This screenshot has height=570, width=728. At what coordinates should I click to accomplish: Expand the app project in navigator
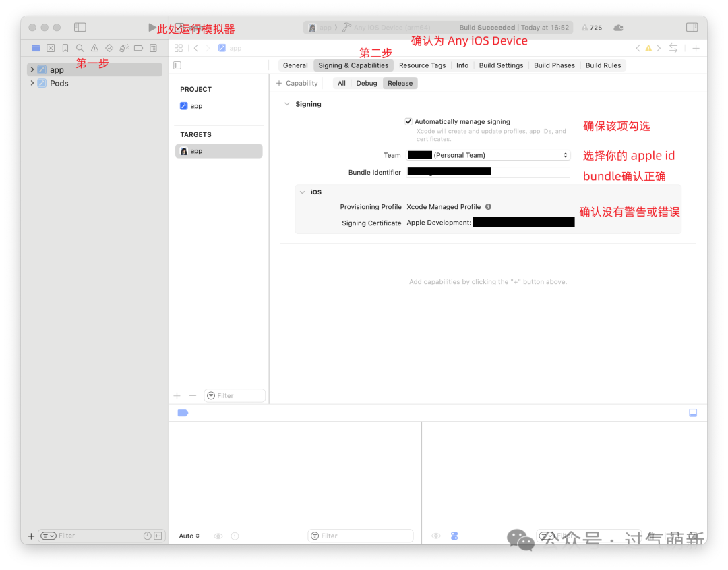32,69
